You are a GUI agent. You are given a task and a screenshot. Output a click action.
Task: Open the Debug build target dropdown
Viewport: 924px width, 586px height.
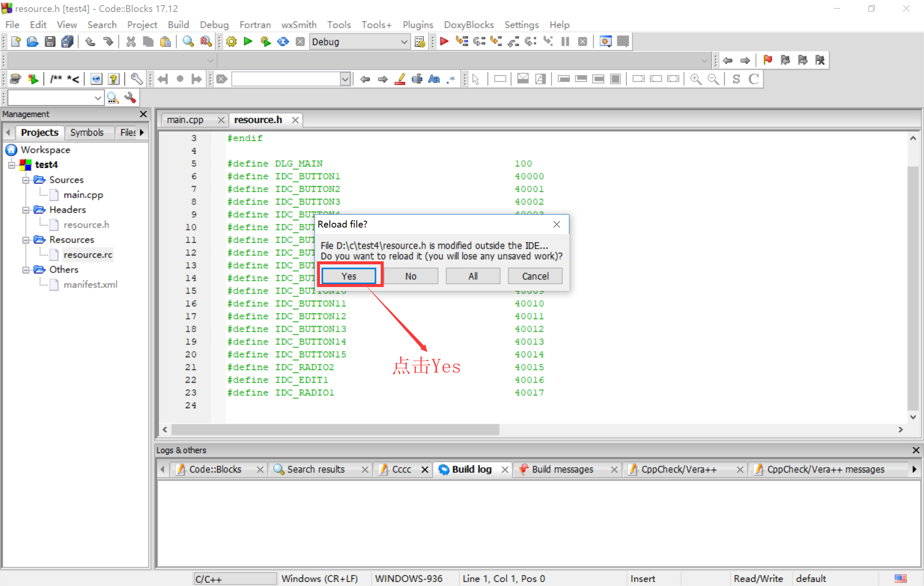click(x=403, y=42)
